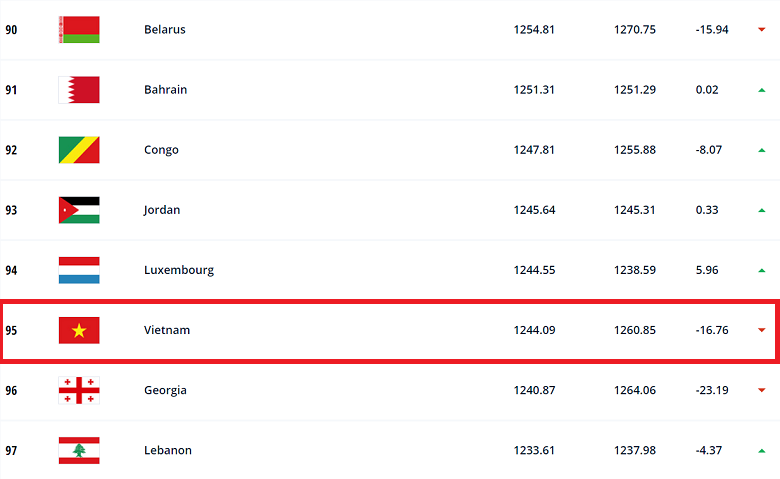The image size is (780, 479).
Task: Expand Vietnam row via red down arrow
Action: pyautogui.click(x=761, y=330)
